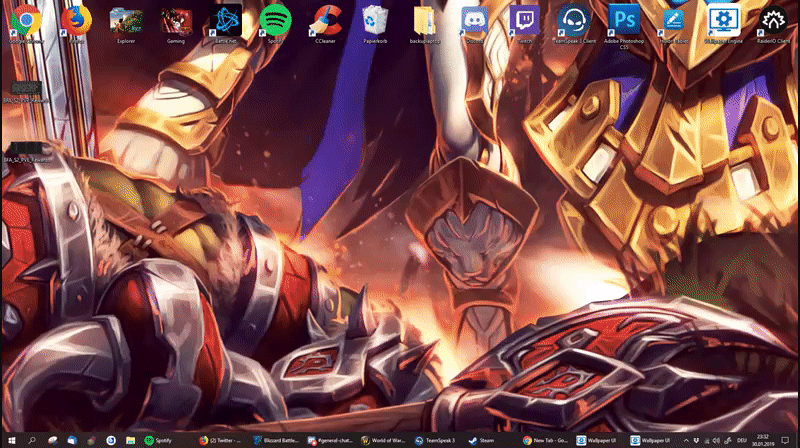
Task: Select the backuplaptop folder on desktop
Action: pos(424,23)
